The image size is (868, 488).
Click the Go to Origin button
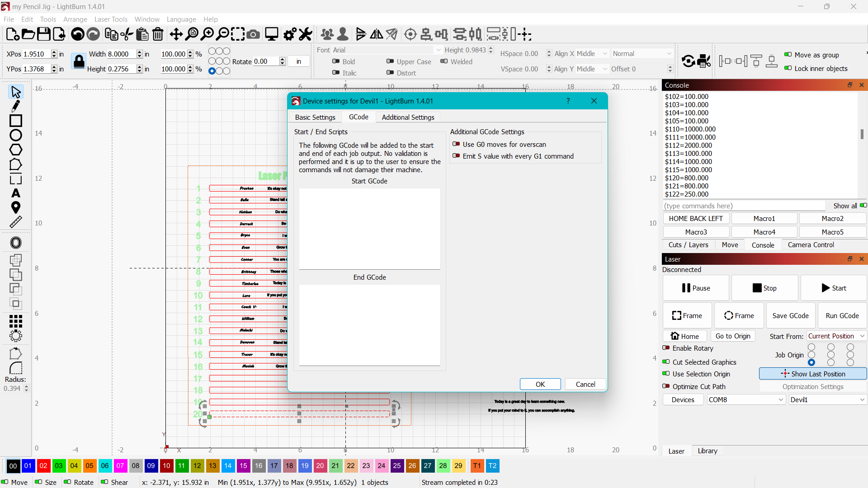(732, 336)
